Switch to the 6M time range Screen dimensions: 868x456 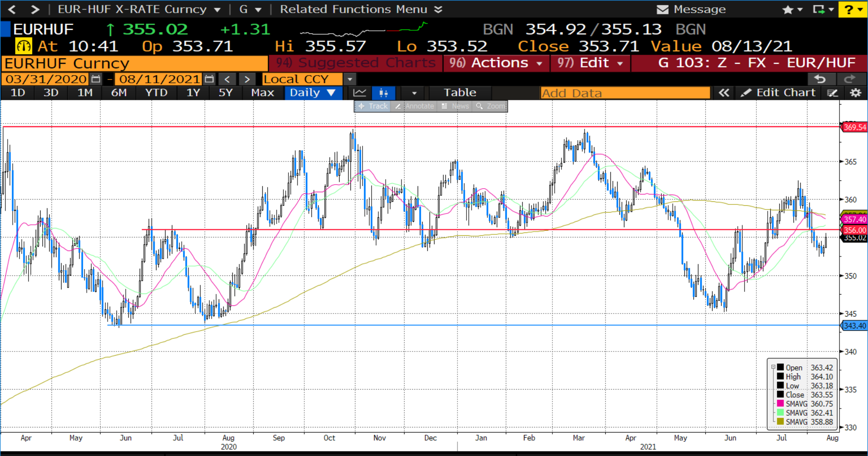pyautogui.click(x=119, y=93)
